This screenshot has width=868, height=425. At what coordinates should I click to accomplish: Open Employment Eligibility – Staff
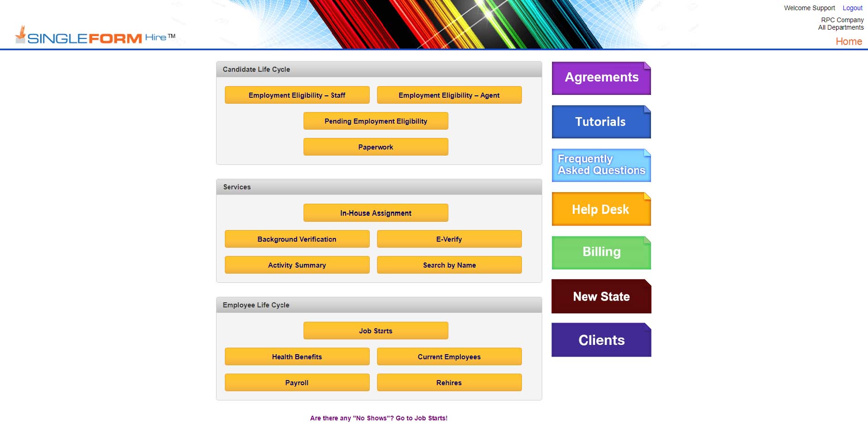297,95
